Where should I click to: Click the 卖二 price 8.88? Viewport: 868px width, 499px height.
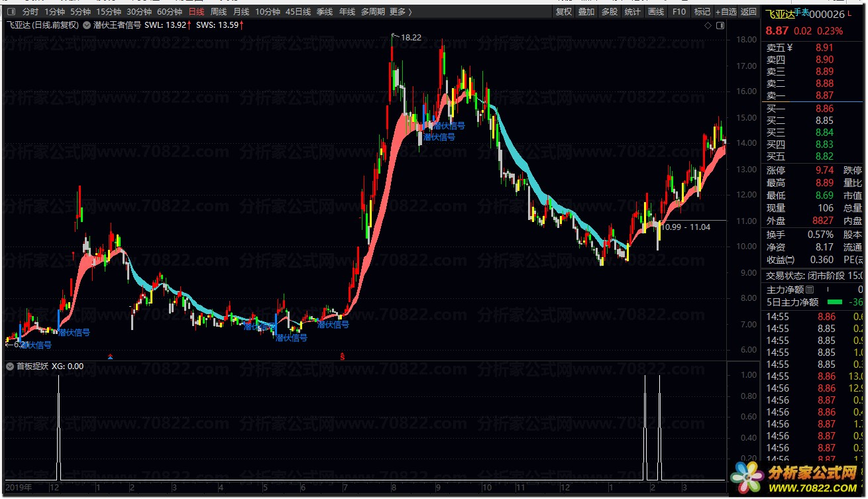coord(825,83)
